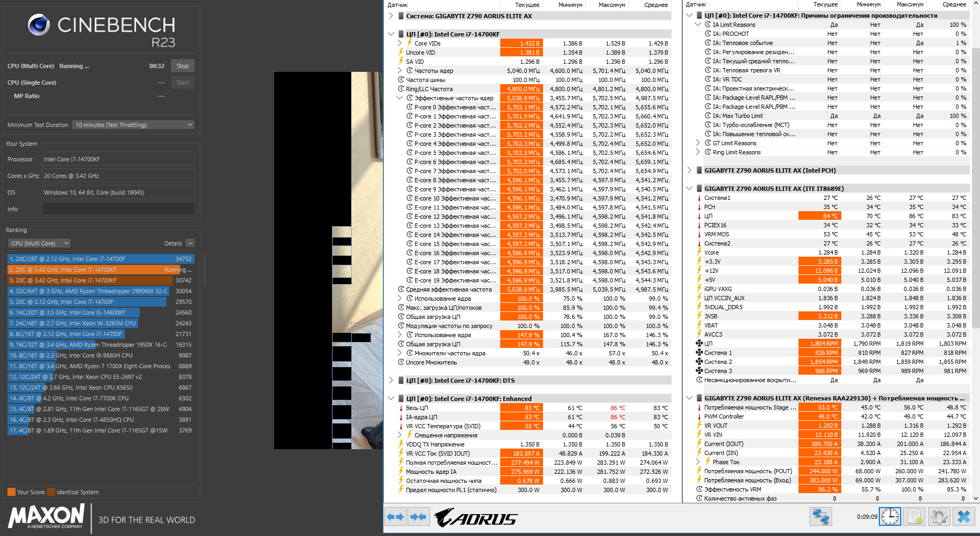Click the circle icon next to IA: PROCHOT

707,34
